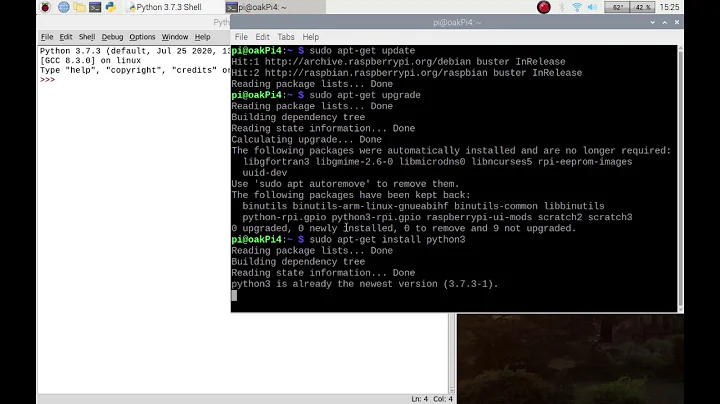720x404 pixels.
Task: Click the CPU temperature monitor showing 62°
Action: pyautogui.click(x=617, y=7)
